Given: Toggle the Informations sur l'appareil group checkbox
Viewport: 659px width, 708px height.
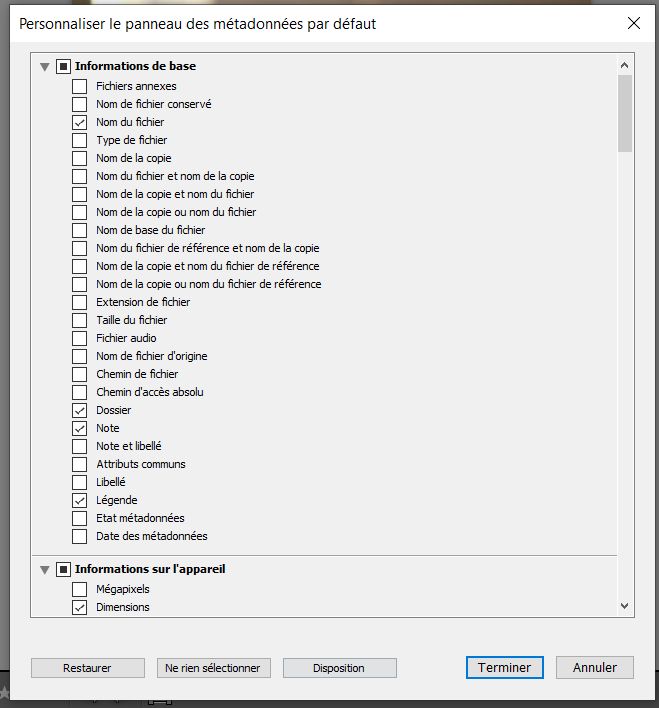Looking at the screenshot, I should click(x=63, y=569).
